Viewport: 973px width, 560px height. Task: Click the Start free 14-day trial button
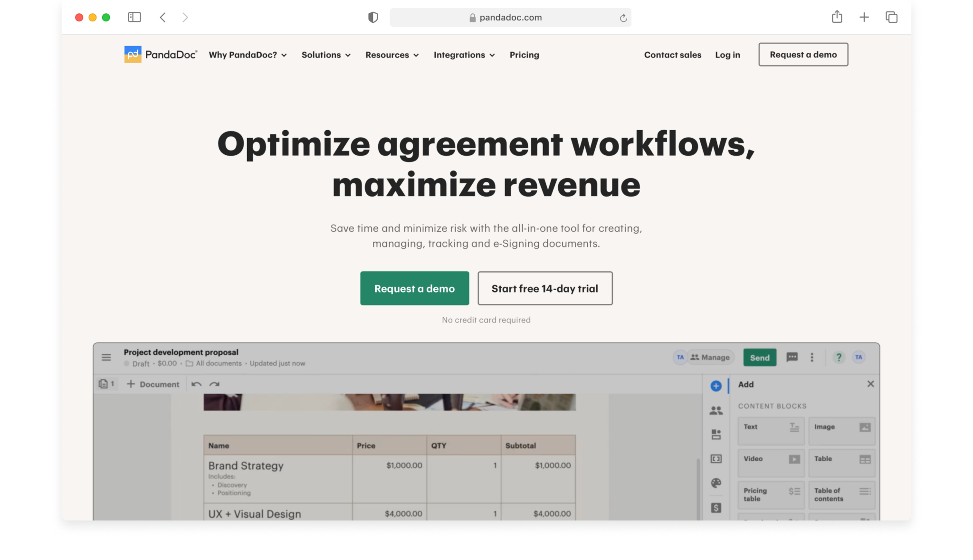(x=545, y=288)
